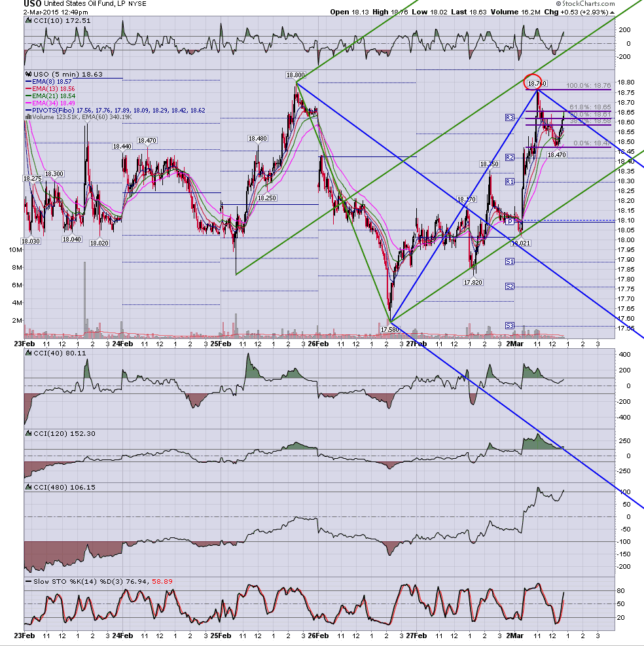
Task: Click the R3 pivot label box
Action: 510,117
